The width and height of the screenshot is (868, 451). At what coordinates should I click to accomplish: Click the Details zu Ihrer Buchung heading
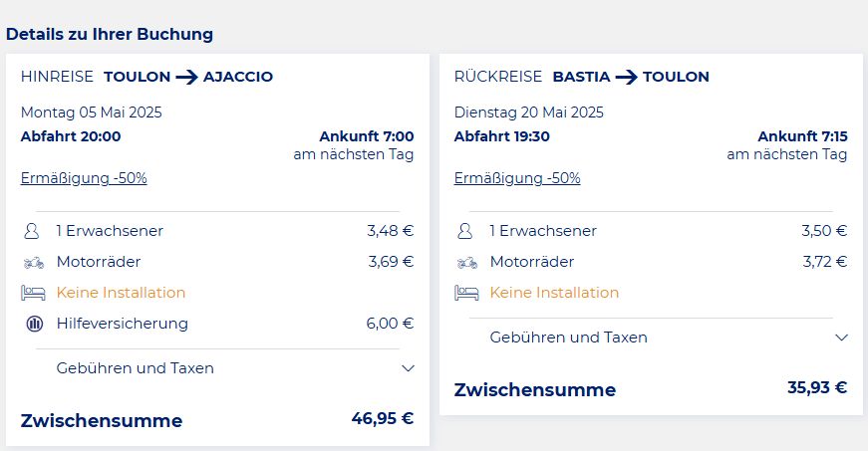pos(110,34)
